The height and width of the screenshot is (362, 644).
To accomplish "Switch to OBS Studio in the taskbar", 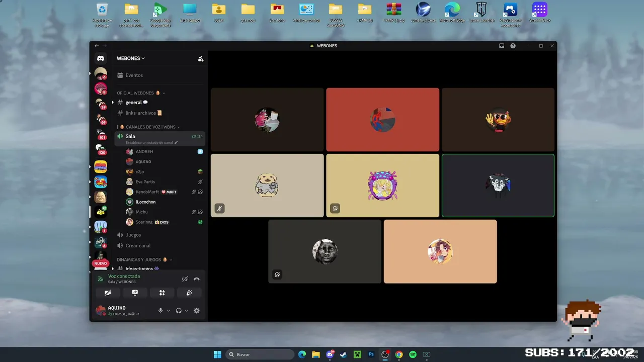I will pos(385,354).
